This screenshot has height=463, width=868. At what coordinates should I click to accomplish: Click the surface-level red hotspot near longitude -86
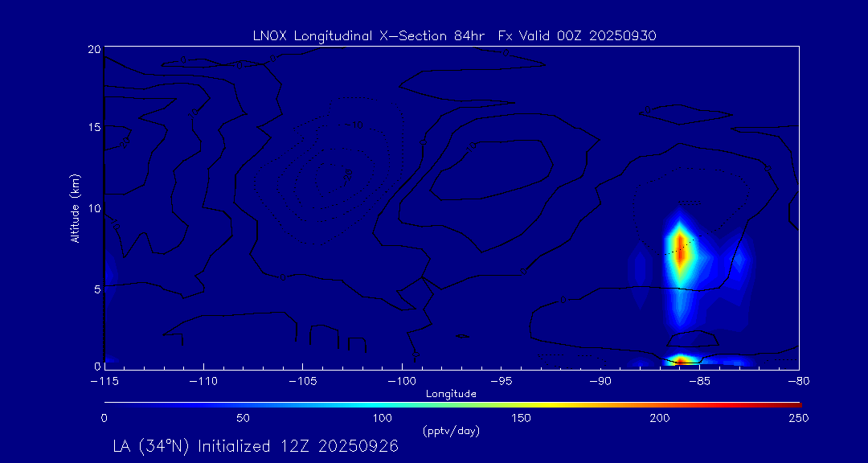[681, 361]
